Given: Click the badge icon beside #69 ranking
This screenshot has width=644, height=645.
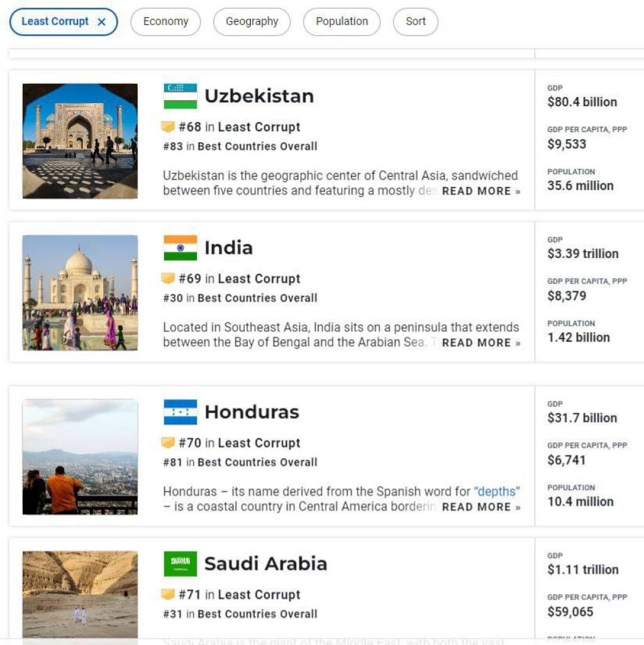Looking at the screenshot, I should point(168,279).
